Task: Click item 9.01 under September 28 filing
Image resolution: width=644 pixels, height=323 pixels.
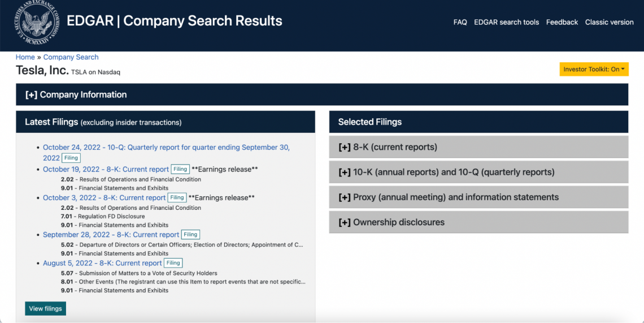Action: 115,253
